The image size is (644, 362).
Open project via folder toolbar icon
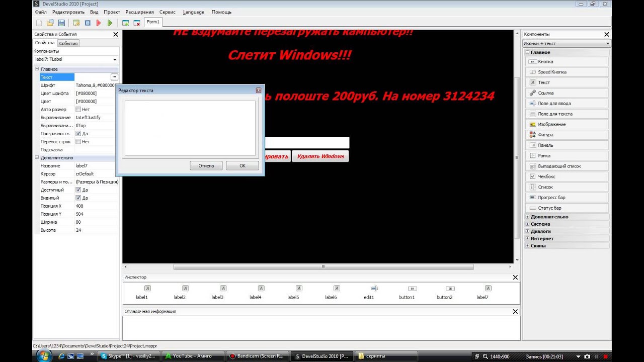click(50, 23)
